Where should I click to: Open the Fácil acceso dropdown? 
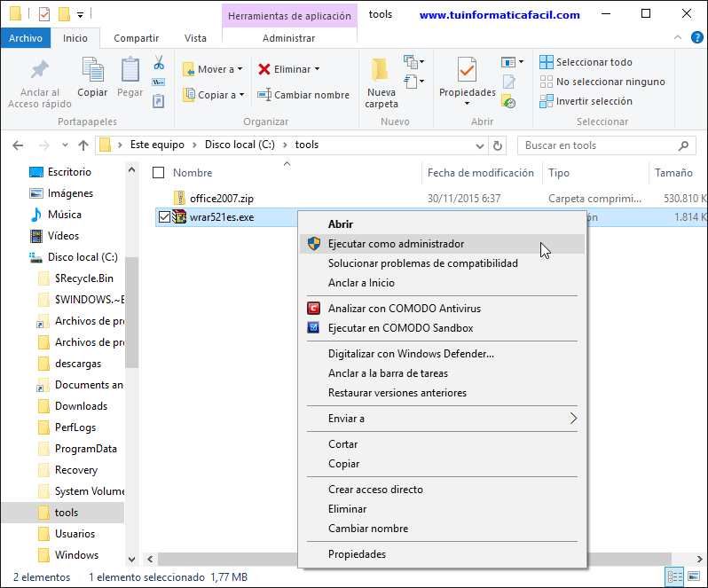click(x=414, y=82)
